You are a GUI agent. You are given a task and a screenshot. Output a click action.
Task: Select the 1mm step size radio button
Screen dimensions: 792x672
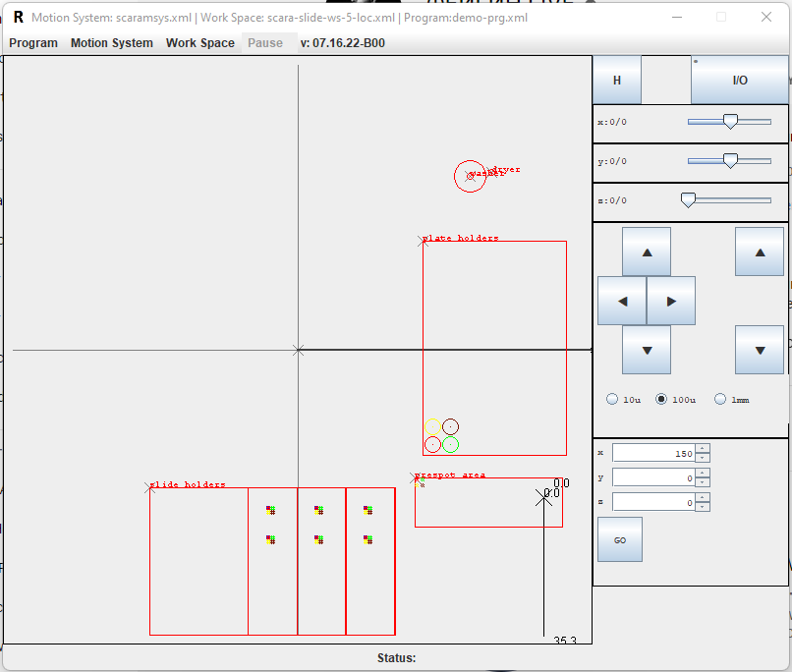721,400
